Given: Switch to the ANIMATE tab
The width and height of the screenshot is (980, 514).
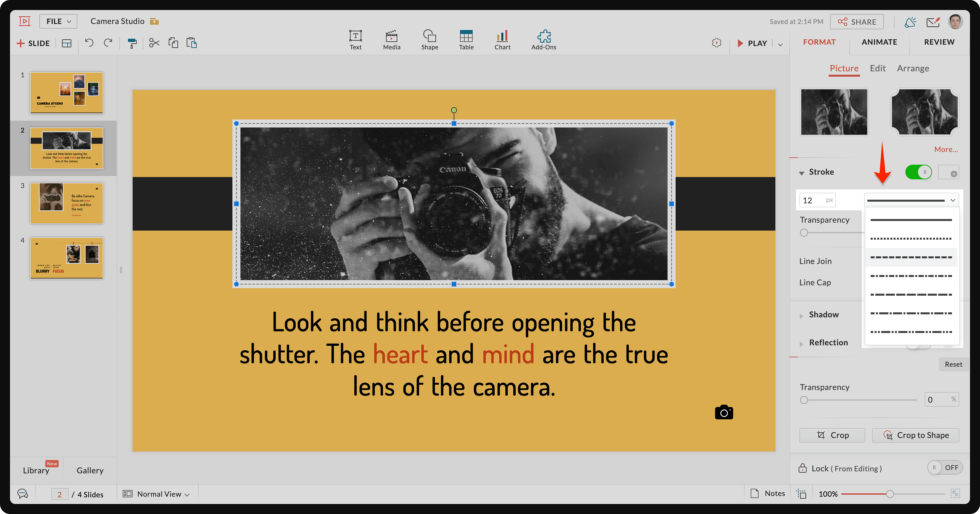Looking at the screenshot, I should pos(879,42).
